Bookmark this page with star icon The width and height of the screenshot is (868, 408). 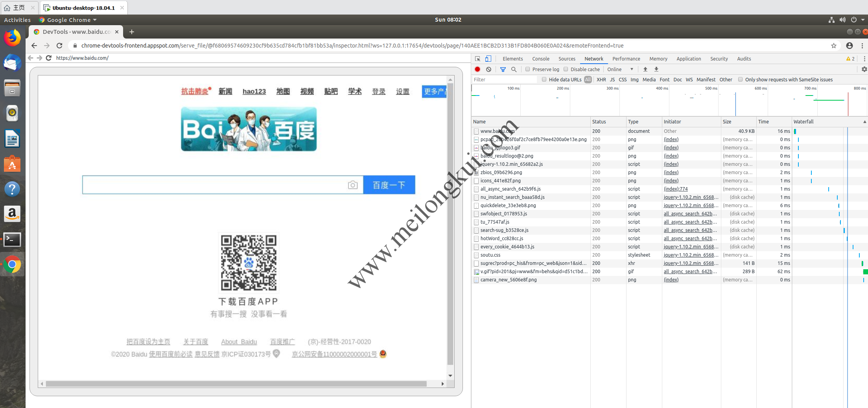pos(834,46)
